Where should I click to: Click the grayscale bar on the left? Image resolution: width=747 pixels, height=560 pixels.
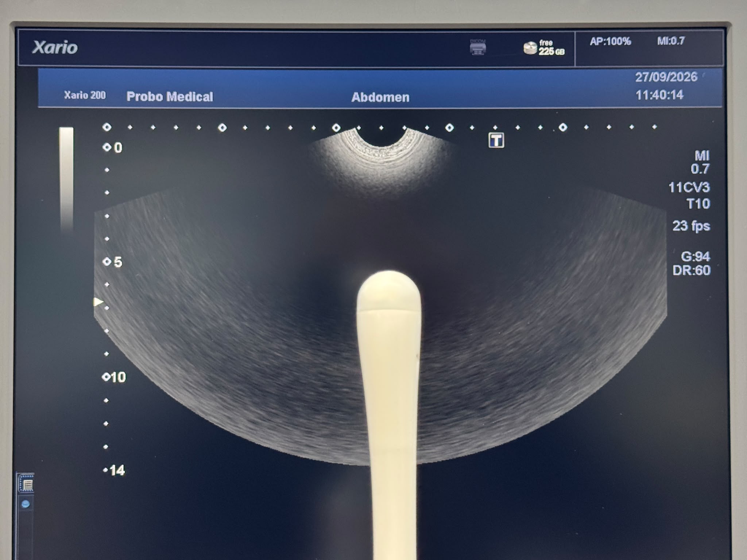coord(66,179)
